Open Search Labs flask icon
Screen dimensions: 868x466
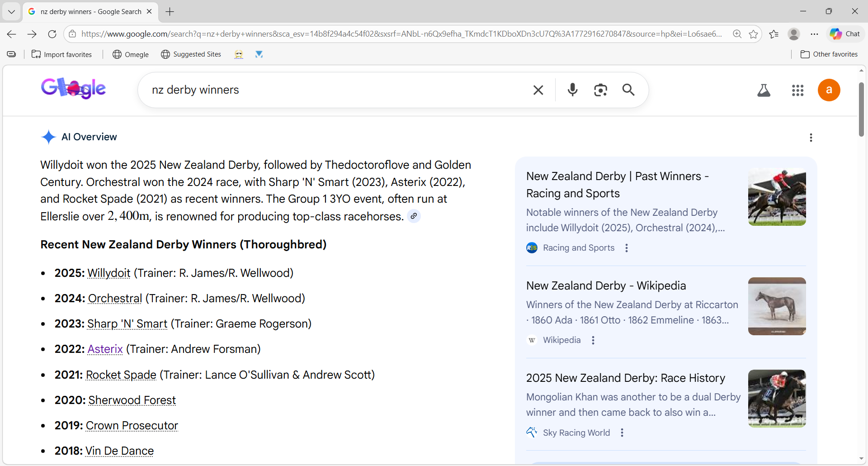click(764, 90)
